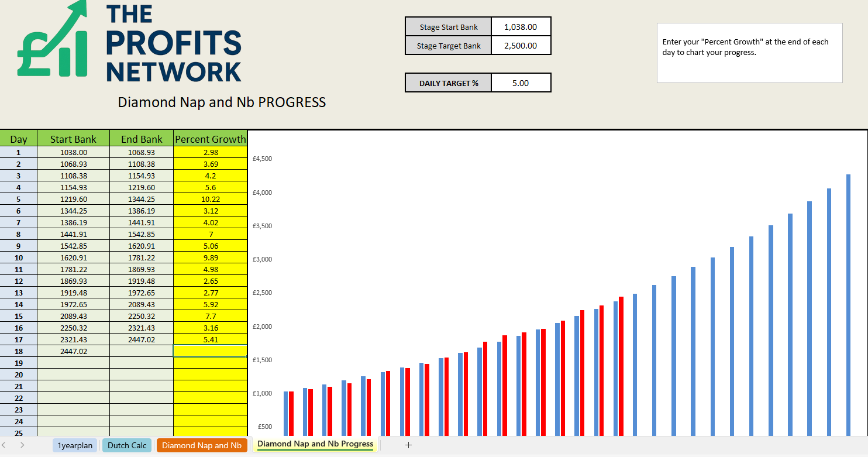Click the instructions text box about Percent Growth

[749, 53]
